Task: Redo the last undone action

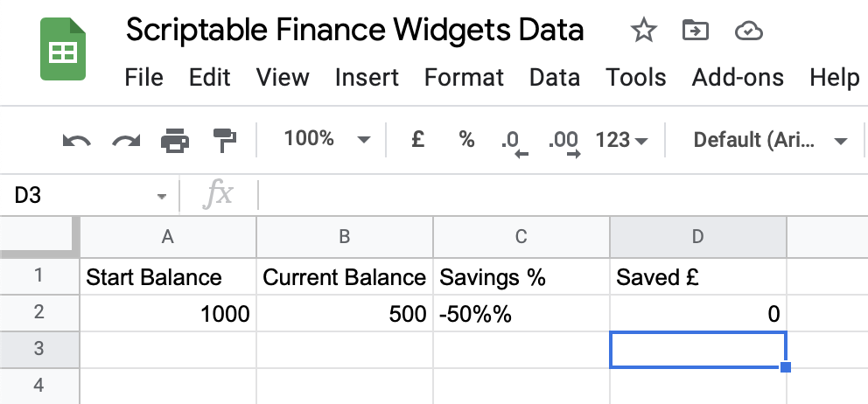Action: tap(126, 140)
